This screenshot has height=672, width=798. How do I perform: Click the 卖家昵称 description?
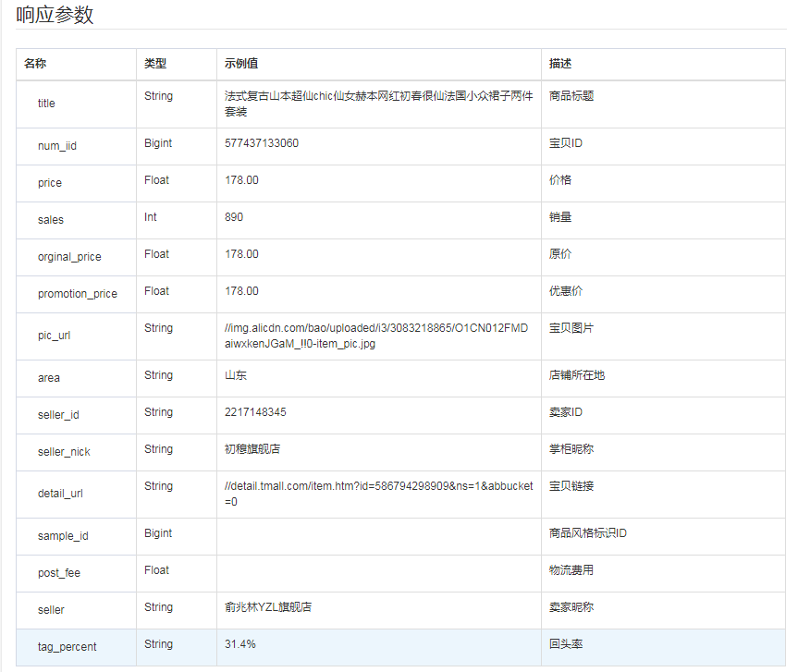click(x=571, y=607)
